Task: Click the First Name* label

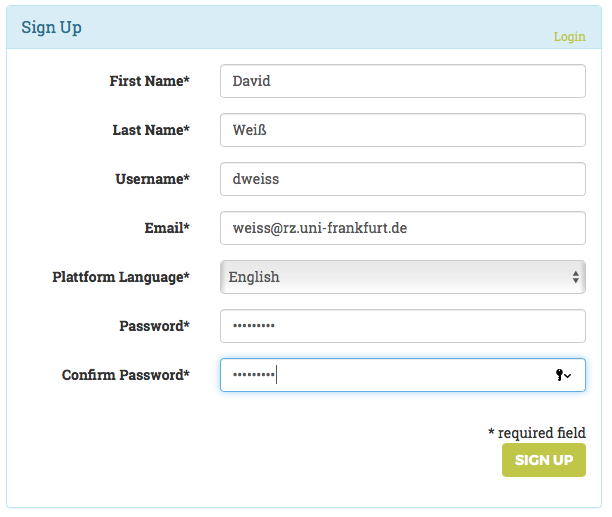Action: 149,81
